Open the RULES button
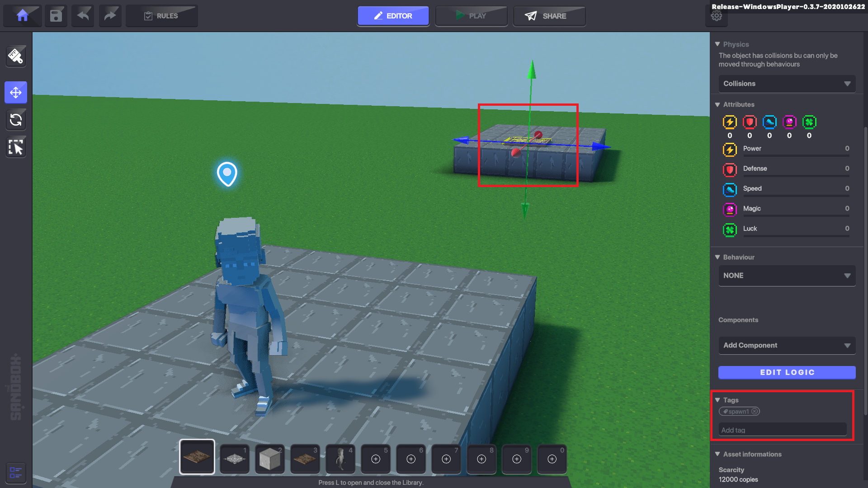The image size is (868, 488). coord(161,16)
